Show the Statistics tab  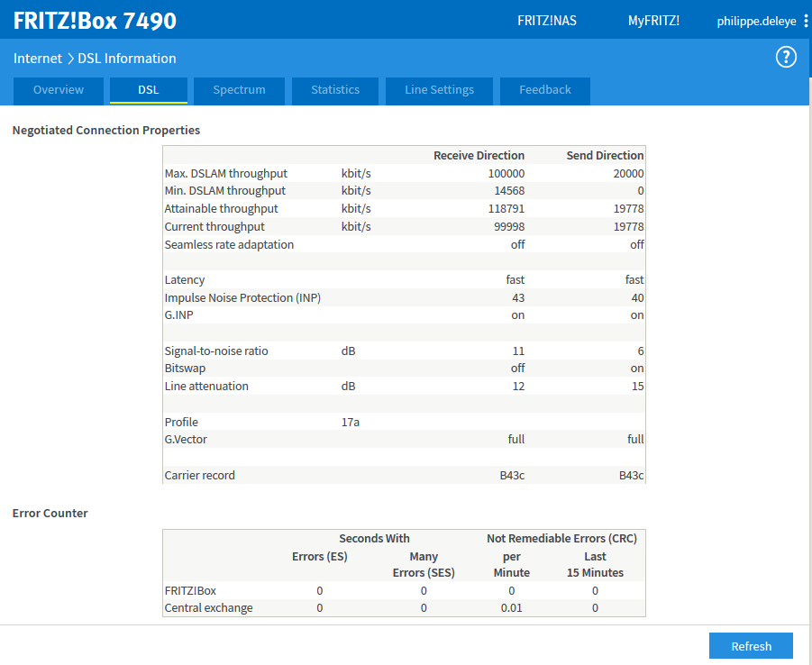335,90
